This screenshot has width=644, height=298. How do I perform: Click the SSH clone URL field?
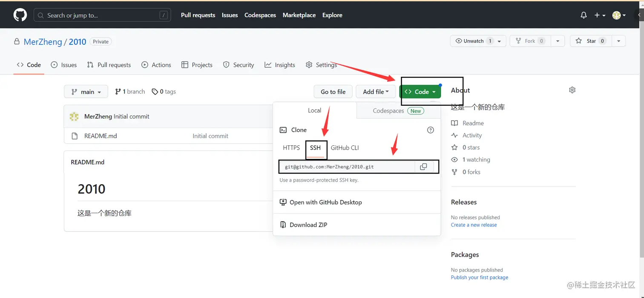coord(347,167)
